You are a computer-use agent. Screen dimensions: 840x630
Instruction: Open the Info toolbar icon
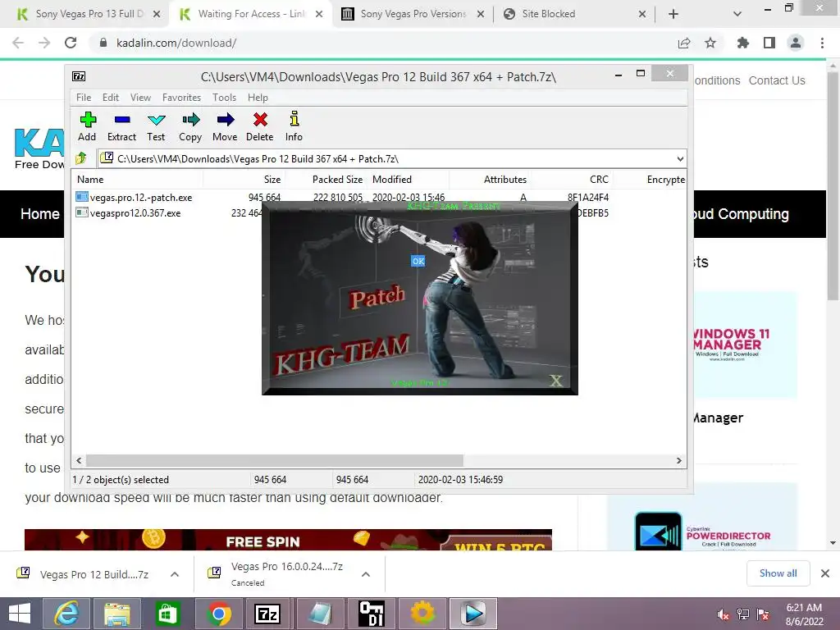[294, 127]
